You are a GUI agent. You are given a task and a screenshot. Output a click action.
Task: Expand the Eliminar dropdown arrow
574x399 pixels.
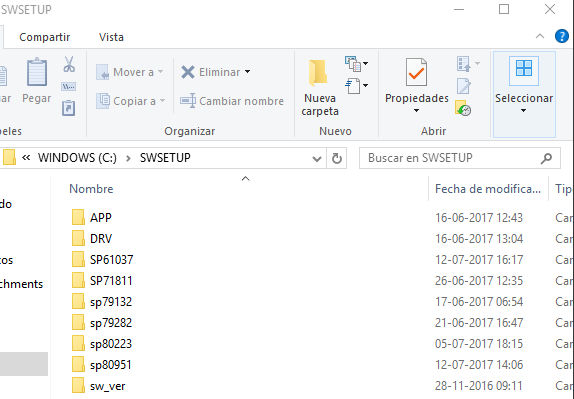point(248,72)
